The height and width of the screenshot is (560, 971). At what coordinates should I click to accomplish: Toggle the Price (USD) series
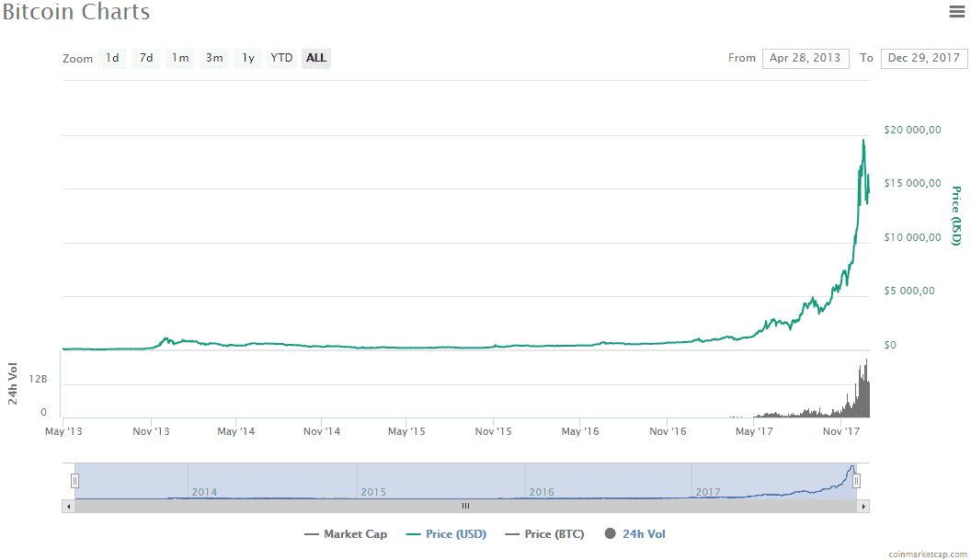[446, 534]
